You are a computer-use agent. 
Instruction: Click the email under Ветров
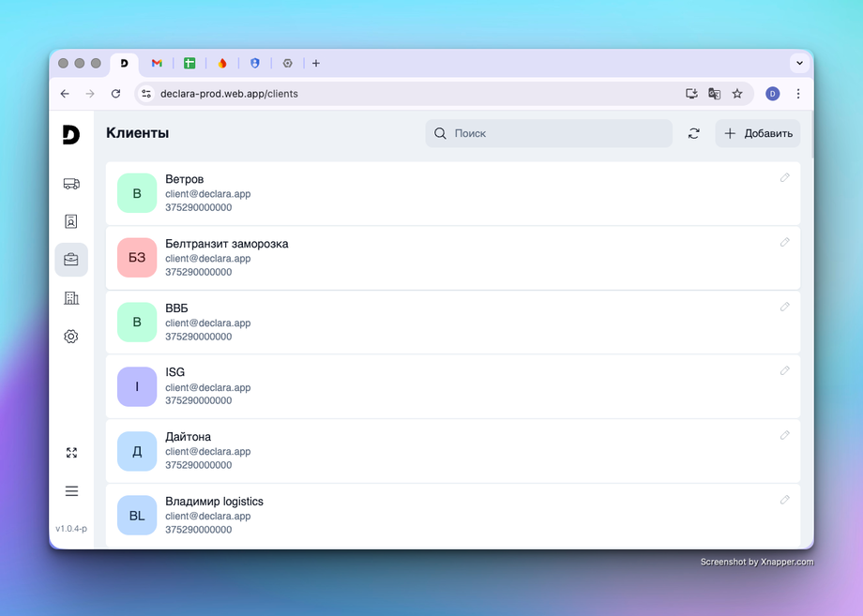click(x=208, y=193)
